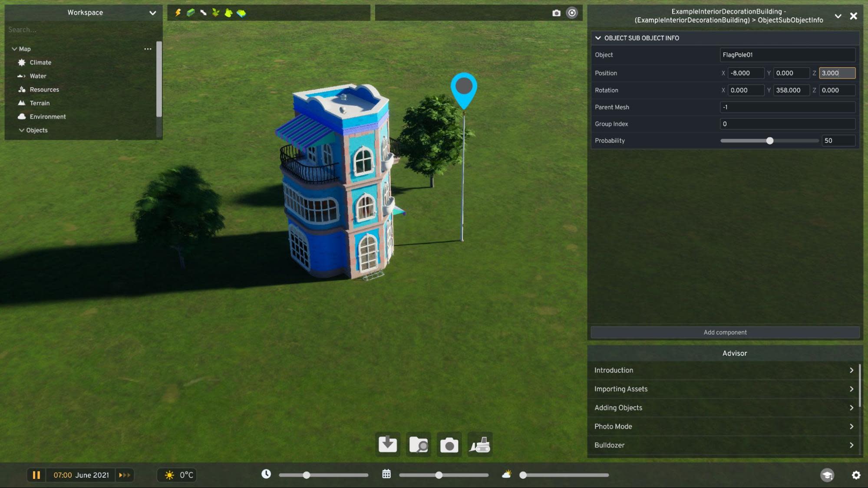Click the blue terrain tile toolbar icon
Image resolution: width=868 pixels, height=488 pixels.
241,13
